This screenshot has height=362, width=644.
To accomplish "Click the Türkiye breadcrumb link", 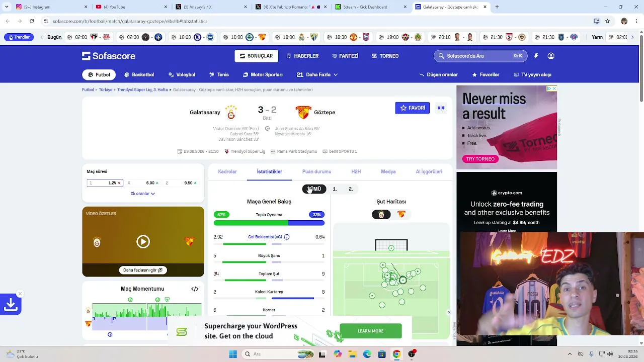I will (x=106, y=89).
